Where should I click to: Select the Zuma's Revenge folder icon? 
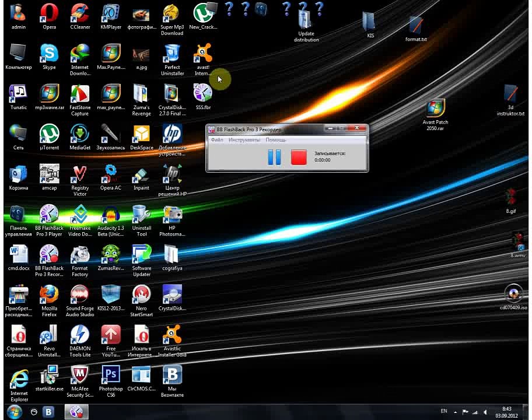click(142, 100)
